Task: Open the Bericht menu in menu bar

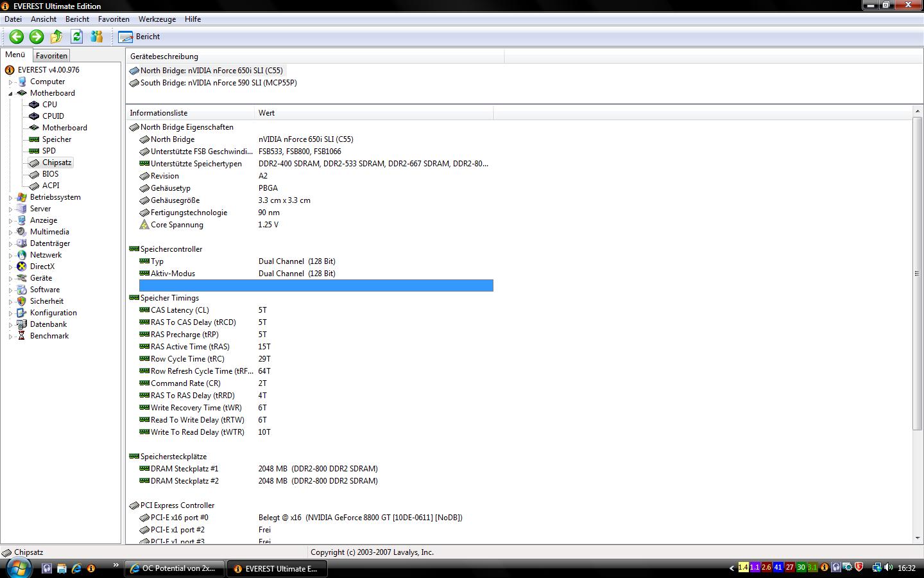Action: click(x=77, y=19)
